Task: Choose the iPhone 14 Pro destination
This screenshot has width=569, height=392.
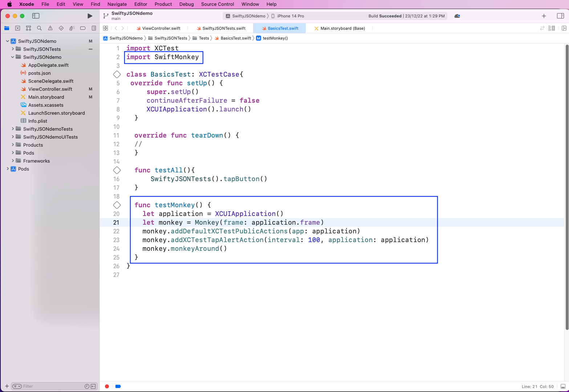Action: (288, 16)
